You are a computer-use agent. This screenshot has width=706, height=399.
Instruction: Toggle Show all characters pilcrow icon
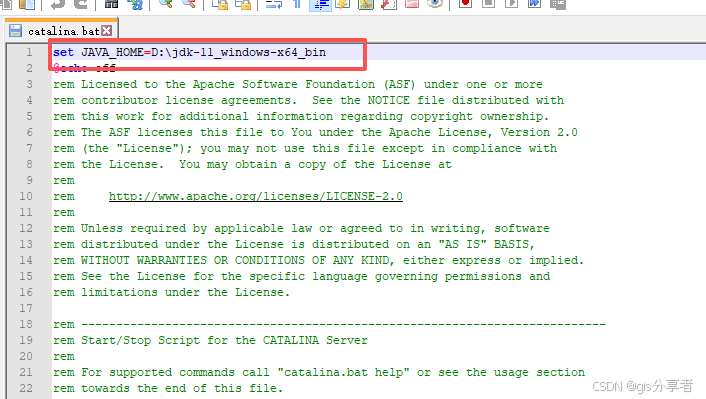[x=297, y=4]
